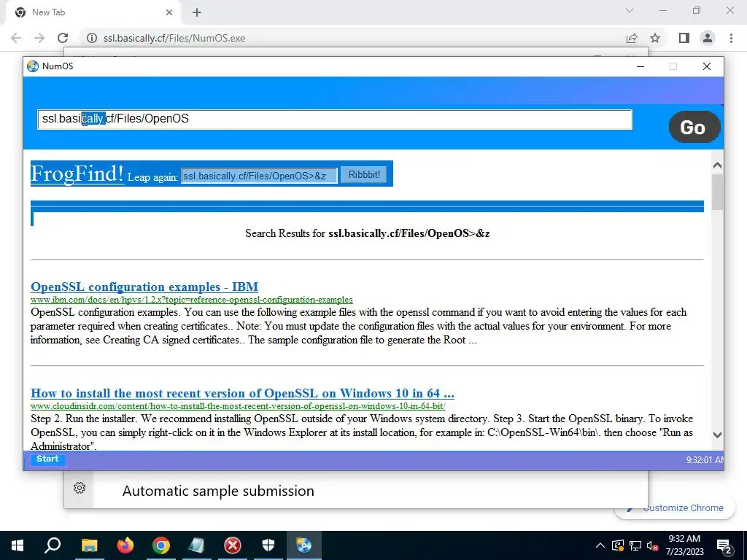
Task: Open Chrome three-dot menu
Action: coord(731,38)
